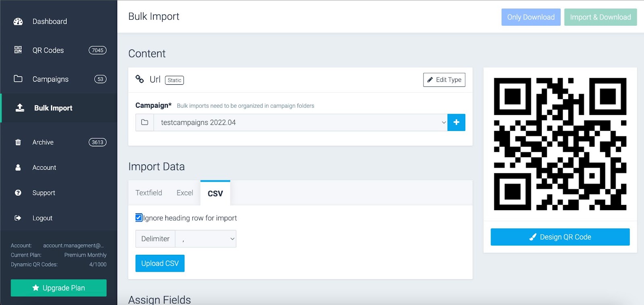644x305 pixels.
Task: Click the Logout arrow icon
Action: [18, 218]
